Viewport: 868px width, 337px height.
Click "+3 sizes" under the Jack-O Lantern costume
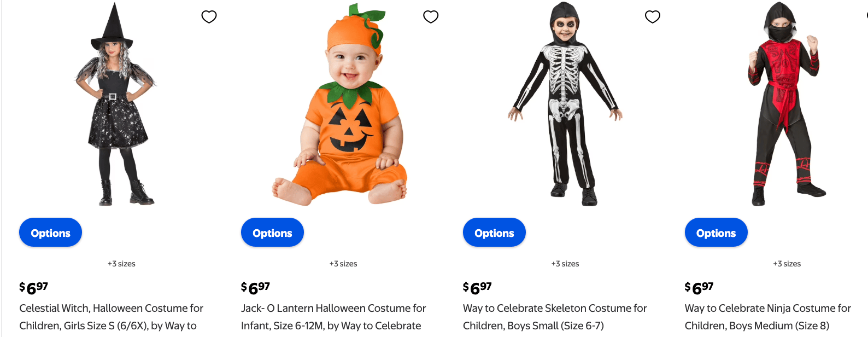click(x=343, y=264)
